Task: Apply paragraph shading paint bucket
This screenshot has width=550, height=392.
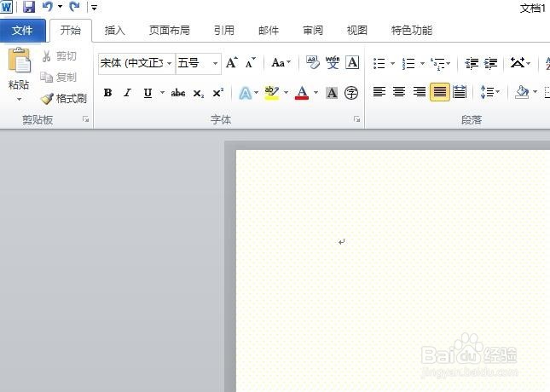Action: click(x=522, y=92)
